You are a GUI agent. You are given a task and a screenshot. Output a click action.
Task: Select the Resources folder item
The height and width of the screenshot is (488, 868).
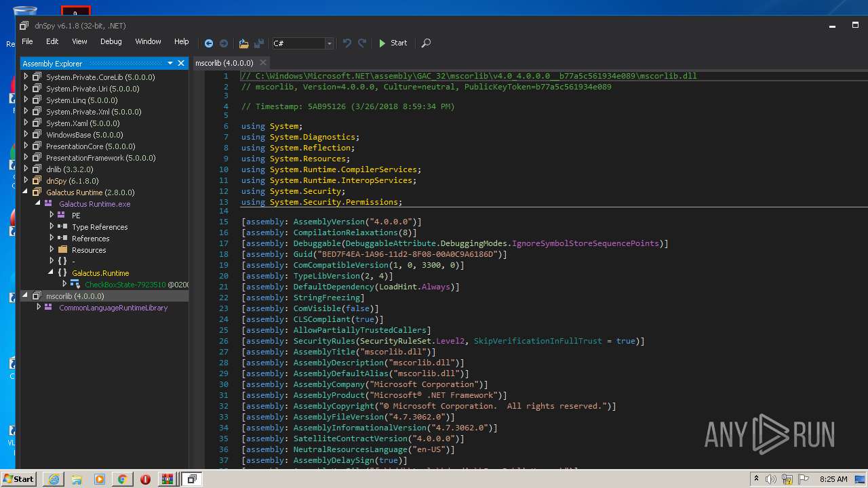point(89,250)
